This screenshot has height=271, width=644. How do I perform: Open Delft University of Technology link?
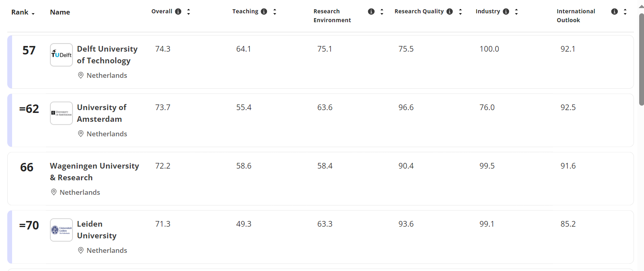107,55
